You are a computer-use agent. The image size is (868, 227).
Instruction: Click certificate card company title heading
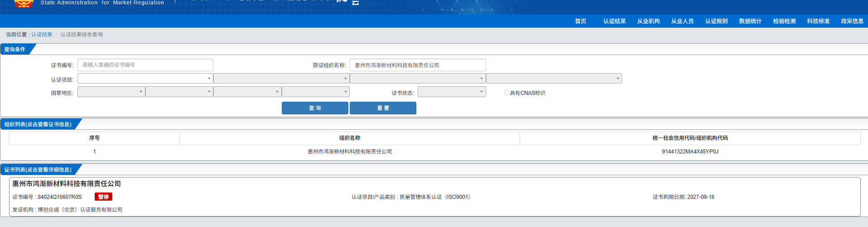click(67, 184)
